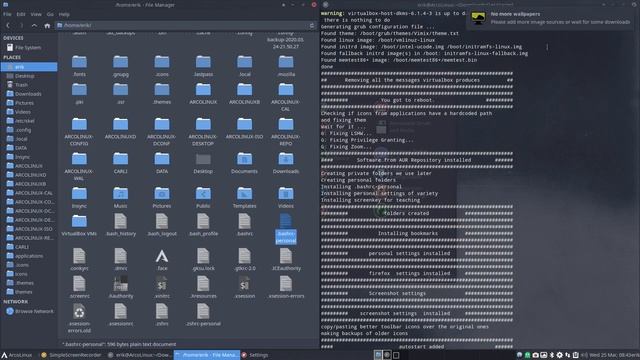Select the .Xresources file icon

click(203, 284)
